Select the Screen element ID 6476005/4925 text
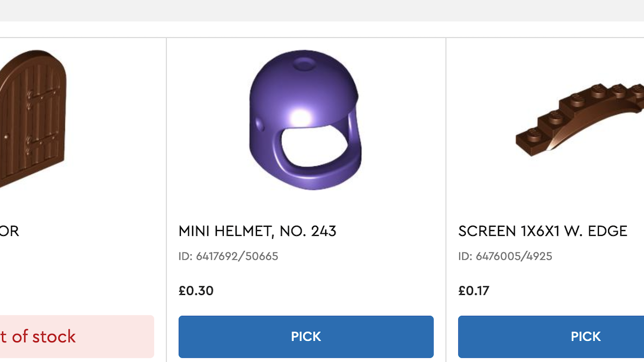 [505, 256]
